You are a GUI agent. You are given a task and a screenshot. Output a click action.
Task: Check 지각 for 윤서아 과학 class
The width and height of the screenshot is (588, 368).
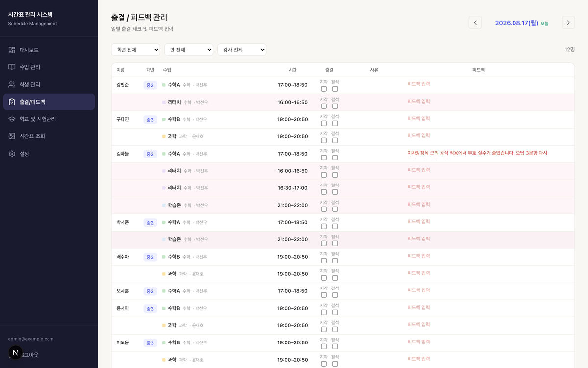[324, 329]
